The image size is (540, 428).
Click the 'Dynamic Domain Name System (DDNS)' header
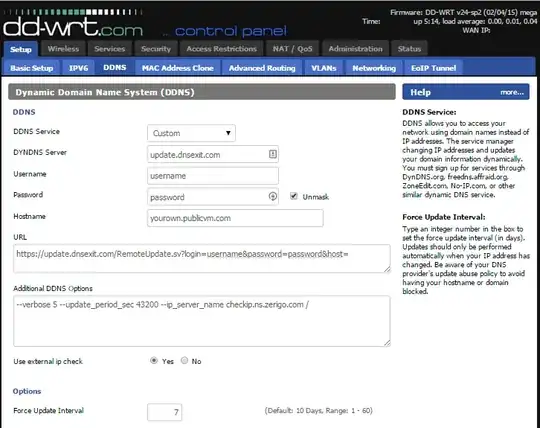[x=202, y=92]
